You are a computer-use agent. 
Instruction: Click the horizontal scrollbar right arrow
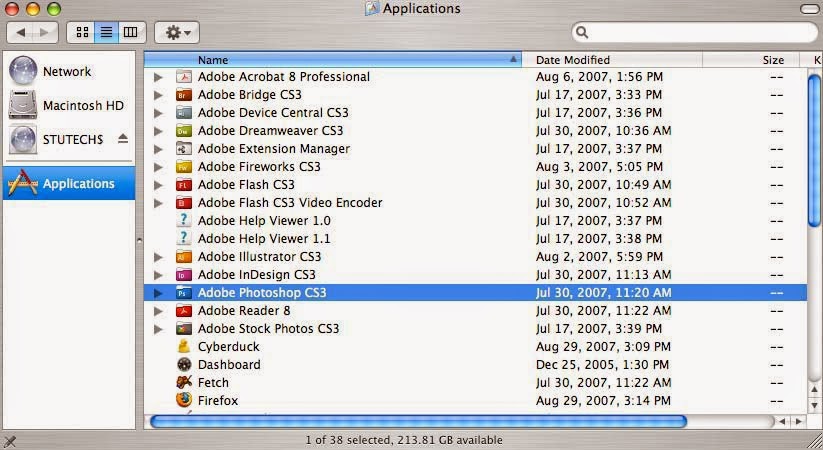(799, 421)
